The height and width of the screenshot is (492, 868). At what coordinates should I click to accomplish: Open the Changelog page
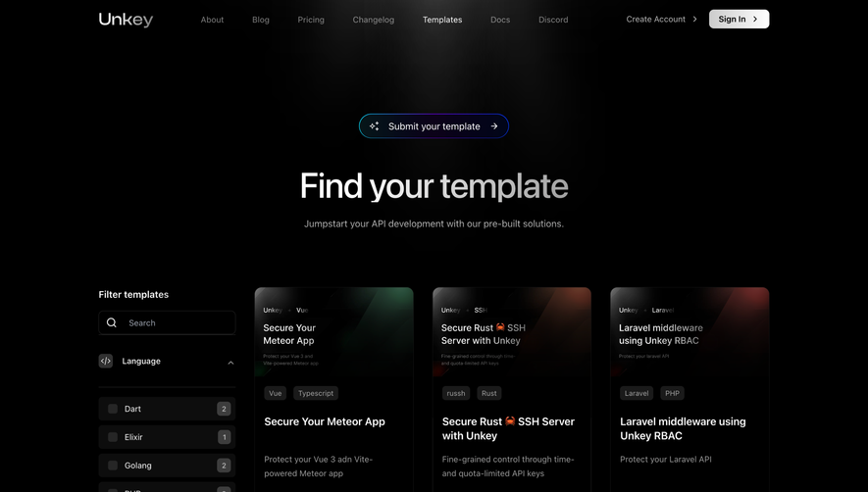click(x=374, y=20)
